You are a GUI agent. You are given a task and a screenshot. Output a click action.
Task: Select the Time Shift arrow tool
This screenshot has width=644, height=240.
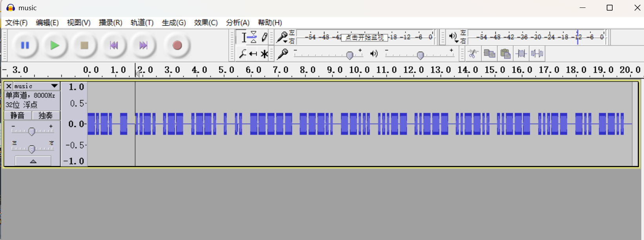[254, 54]
